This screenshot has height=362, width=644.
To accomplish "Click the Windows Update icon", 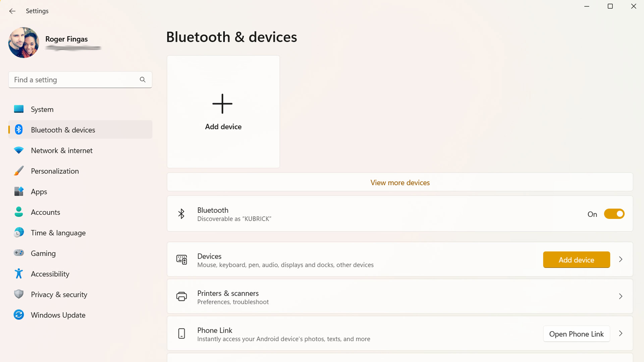I will tap(18, 315).
